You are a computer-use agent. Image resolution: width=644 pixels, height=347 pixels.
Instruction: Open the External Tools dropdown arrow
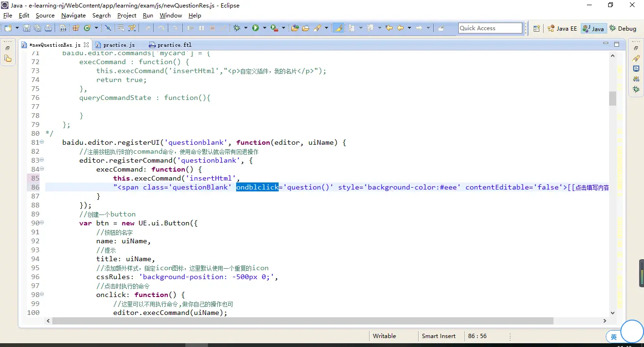(x=283, y=28)
